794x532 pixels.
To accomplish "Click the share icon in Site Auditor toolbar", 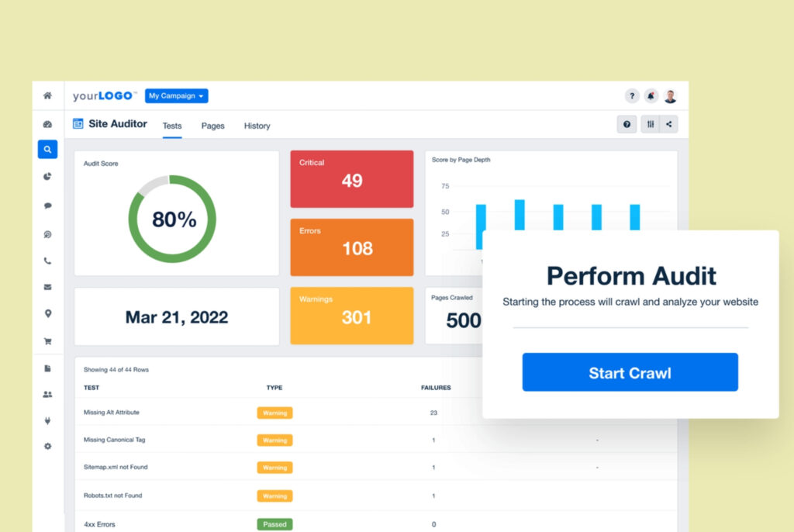I will [668, 124].
